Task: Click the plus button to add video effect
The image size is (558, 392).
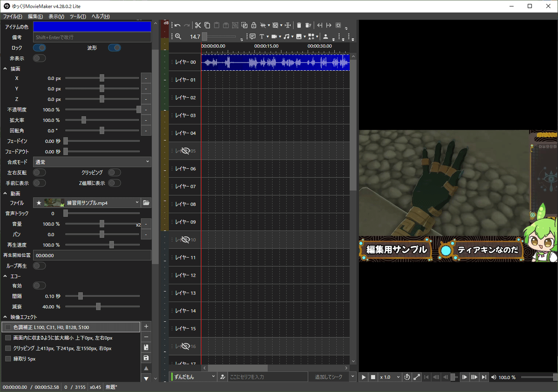Action: click(146, 326)
